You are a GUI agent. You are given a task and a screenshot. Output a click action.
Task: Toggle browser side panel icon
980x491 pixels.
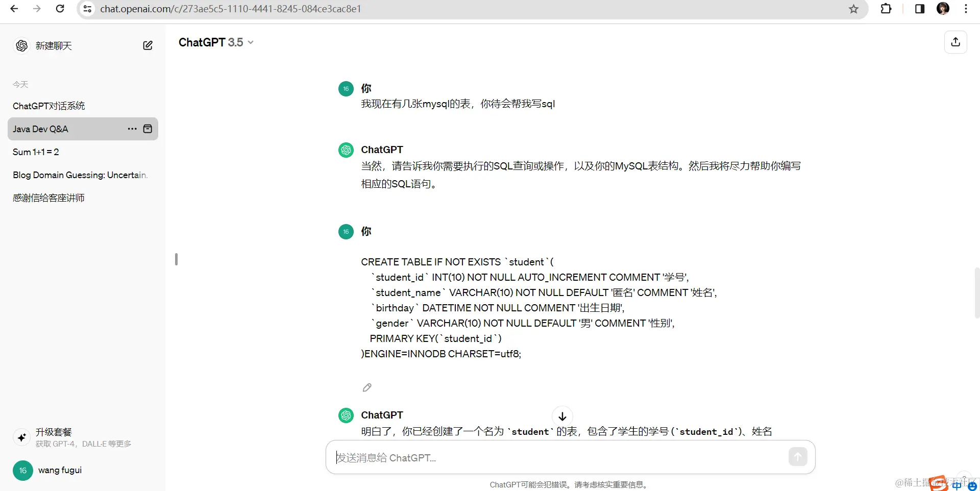920,9
